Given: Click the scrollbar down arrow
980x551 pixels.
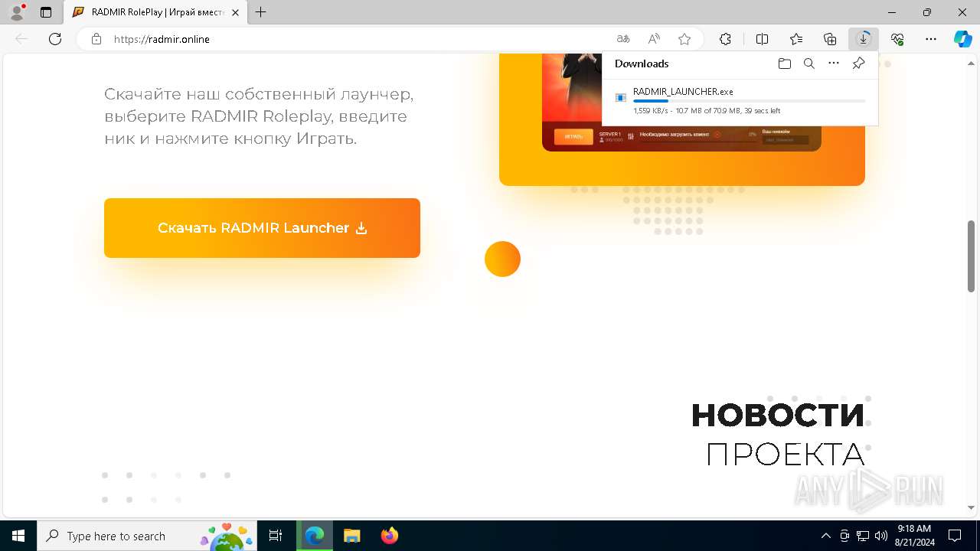Looking at the screenshot, I should pos(971,507).
